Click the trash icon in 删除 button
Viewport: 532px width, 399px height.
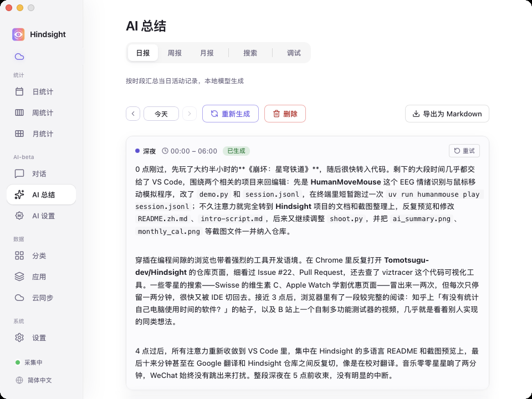pos(277,114)
